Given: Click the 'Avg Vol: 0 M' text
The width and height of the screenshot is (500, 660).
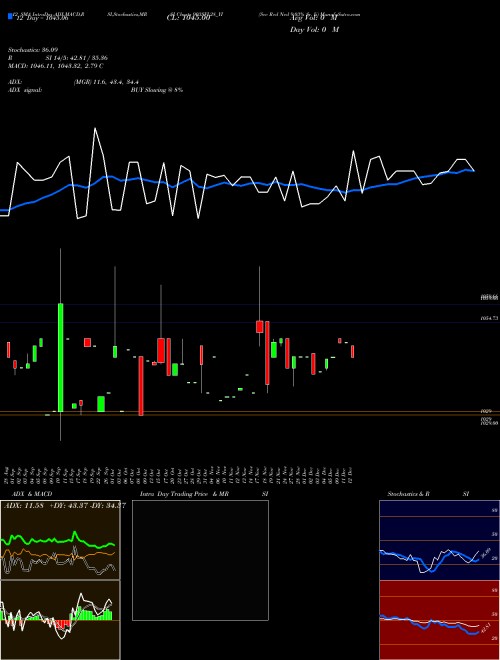Looking at the screenshot, I should coord(314,18).
